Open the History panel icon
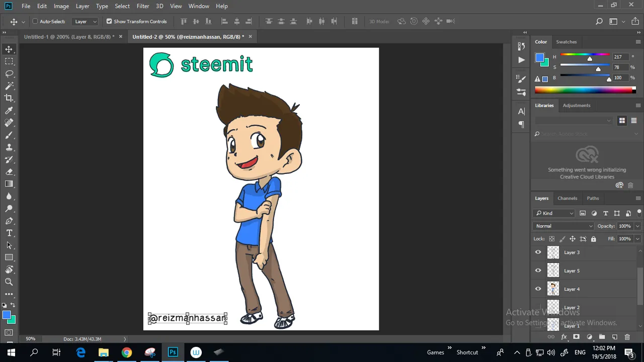This screenshot has width=644, height=362. (x=521, y=46)
